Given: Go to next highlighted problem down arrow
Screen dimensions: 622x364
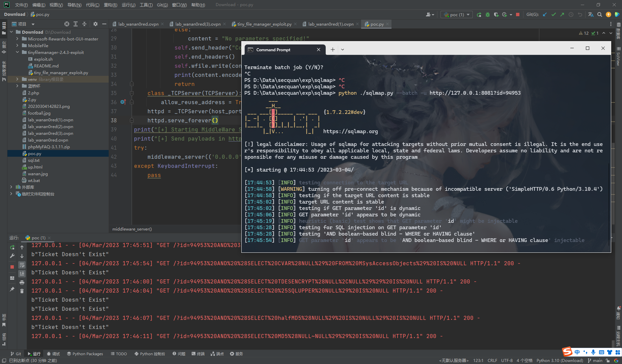Looking at the screenshot, I should pyautogui.click(x=611, y=33).
